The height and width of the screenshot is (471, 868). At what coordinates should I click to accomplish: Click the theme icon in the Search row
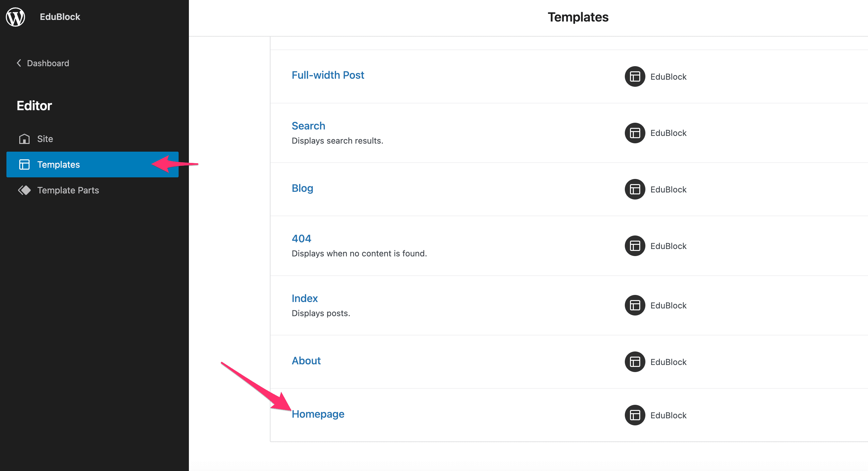635,133
